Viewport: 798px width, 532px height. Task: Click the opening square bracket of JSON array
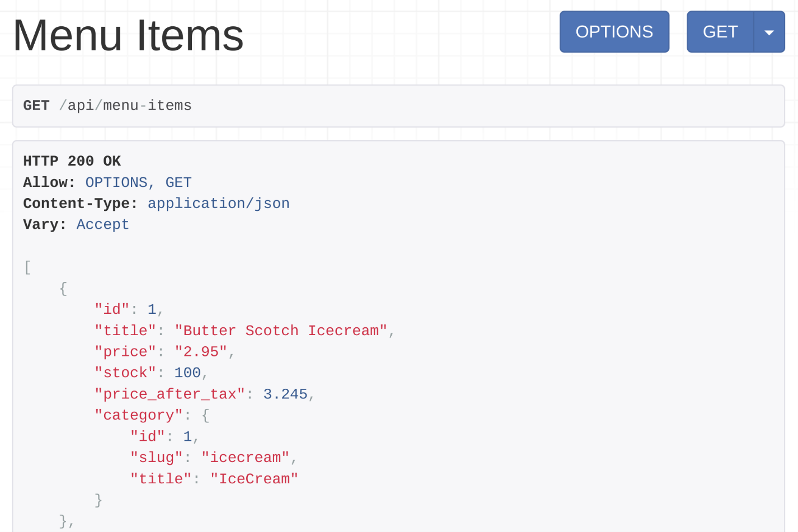click(x=27, y=267)
